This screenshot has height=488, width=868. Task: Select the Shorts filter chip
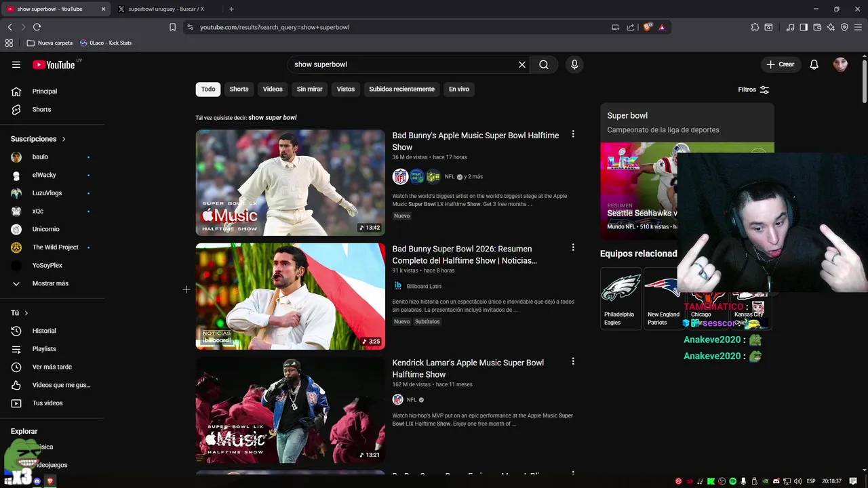(239, 89)
